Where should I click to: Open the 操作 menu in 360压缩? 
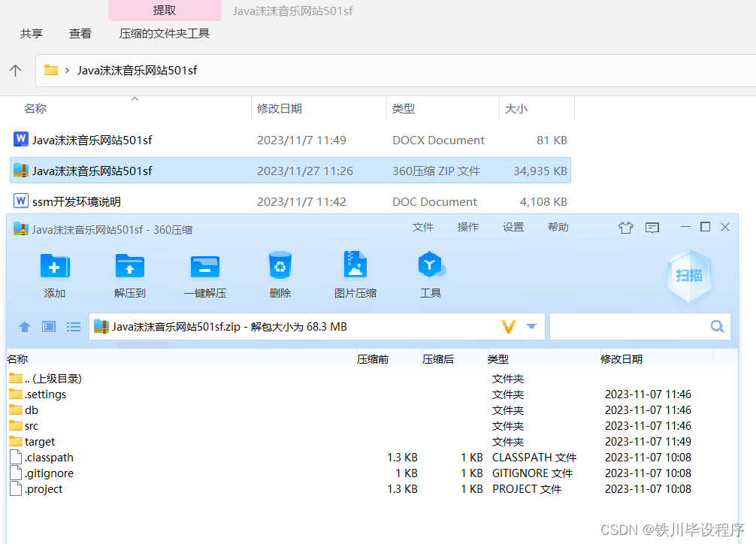pyautogui.click(x=467, y=227)
